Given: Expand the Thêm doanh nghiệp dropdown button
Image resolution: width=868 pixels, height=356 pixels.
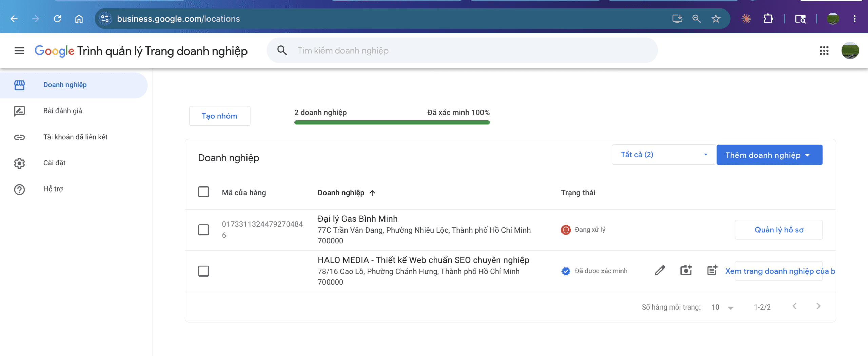Looking at the screenshot, I should [x=769, y=155].
